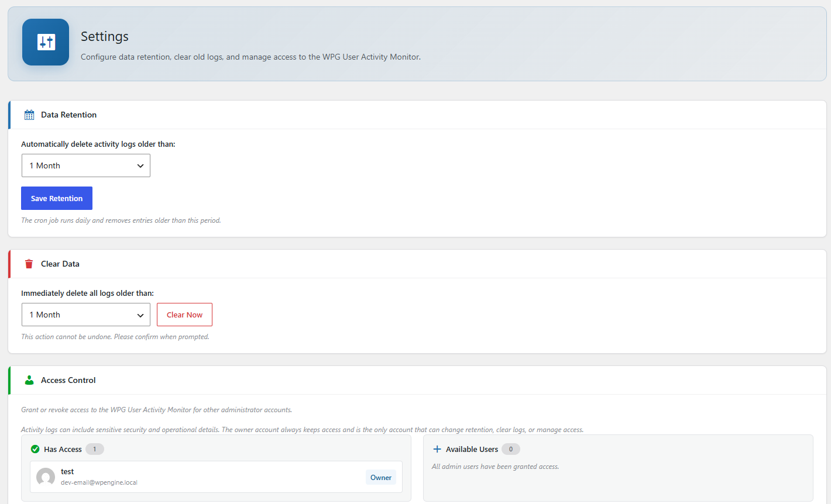Click the Settings sliders icon in header
This screenshot has width=831, height=504.
pyautogui.click(x=46, y=42)
